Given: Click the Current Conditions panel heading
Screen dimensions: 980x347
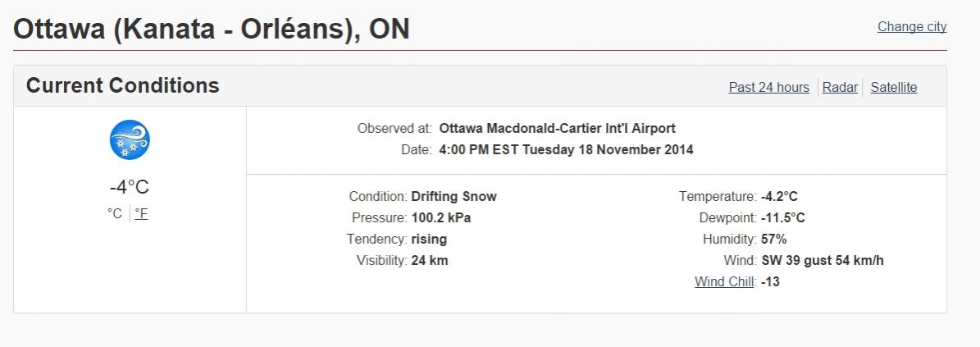Looking at the screenshot, I should 123,85.
